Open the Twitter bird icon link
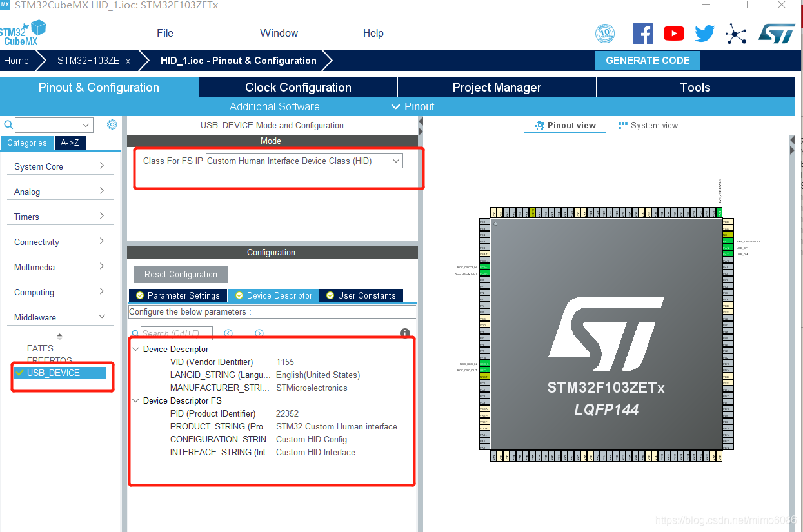This screenshot has width=803, height=532. click(704, 34)
